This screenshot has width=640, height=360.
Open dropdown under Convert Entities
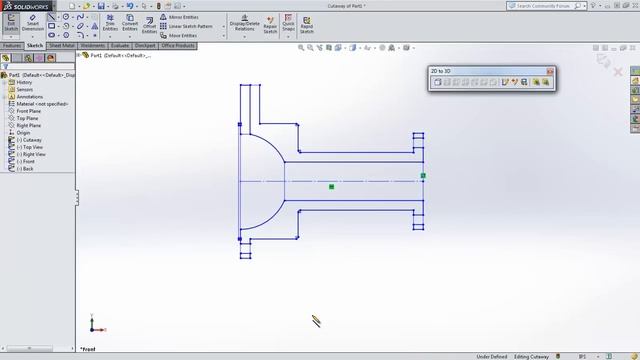pos(130,37)
